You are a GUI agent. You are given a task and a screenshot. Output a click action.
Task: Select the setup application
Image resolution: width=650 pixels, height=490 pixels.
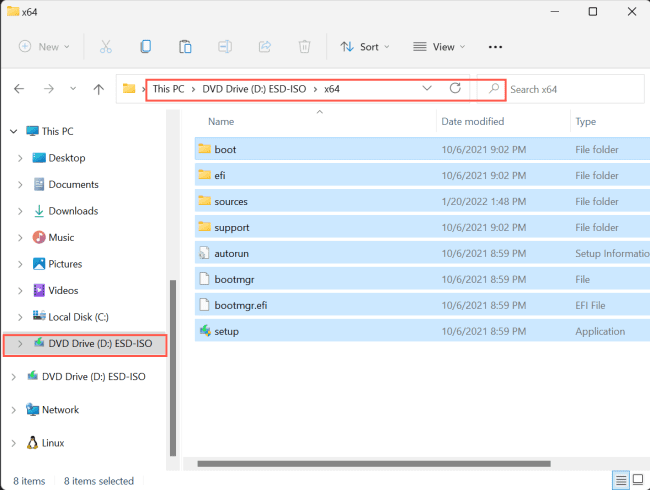[422, 331]
